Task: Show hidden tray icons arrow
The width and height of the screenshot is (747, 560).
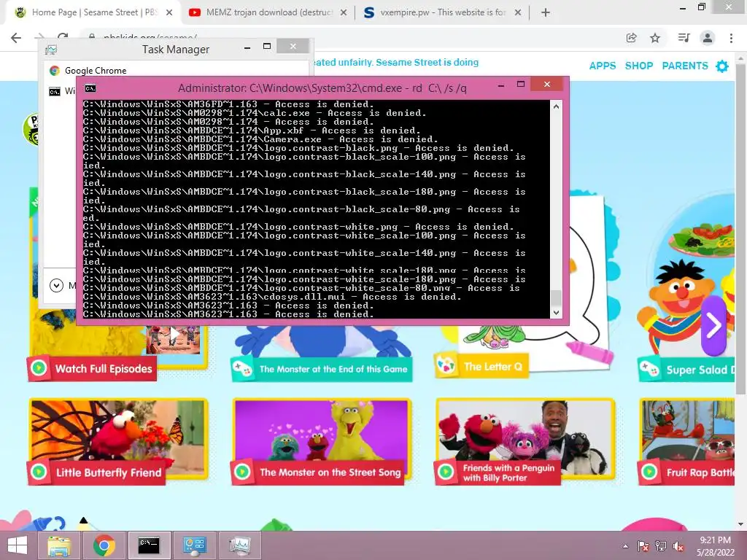Action: pyautogui.click(x=625, y=546)
